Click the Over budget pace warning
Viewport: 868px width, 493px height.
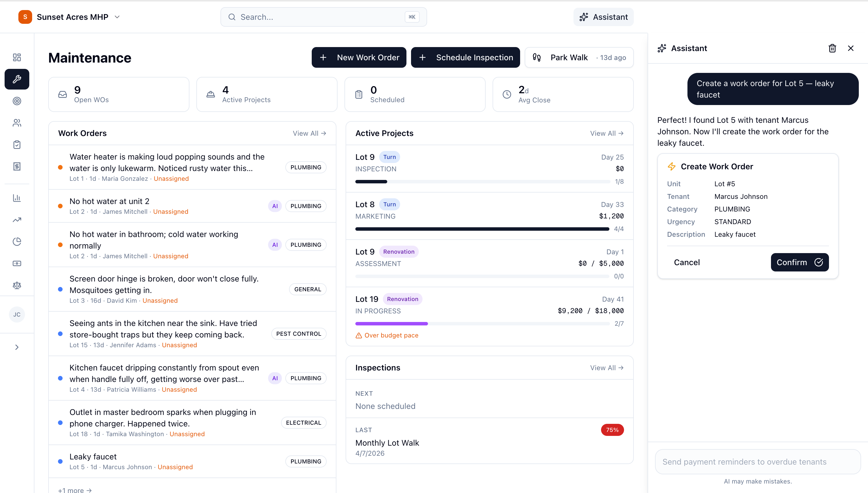tap(387, 335)
